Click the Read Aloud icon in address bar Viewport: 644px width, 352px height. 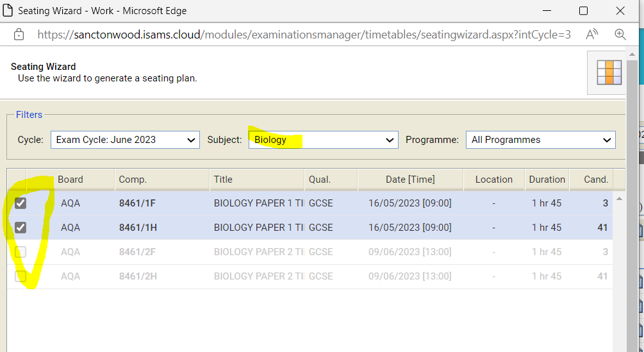593,35
